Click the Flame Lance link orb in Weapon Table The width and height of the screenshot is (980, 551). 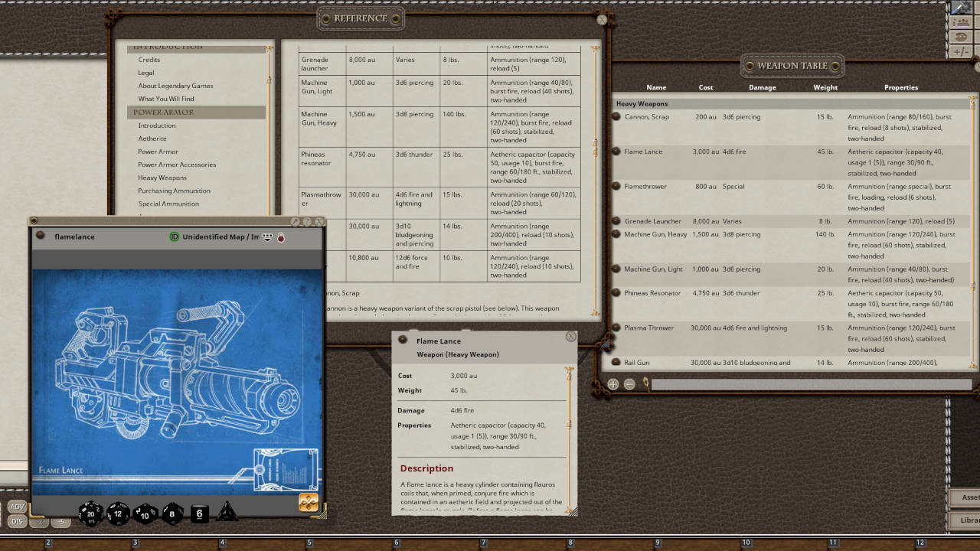tap(616, 152)
